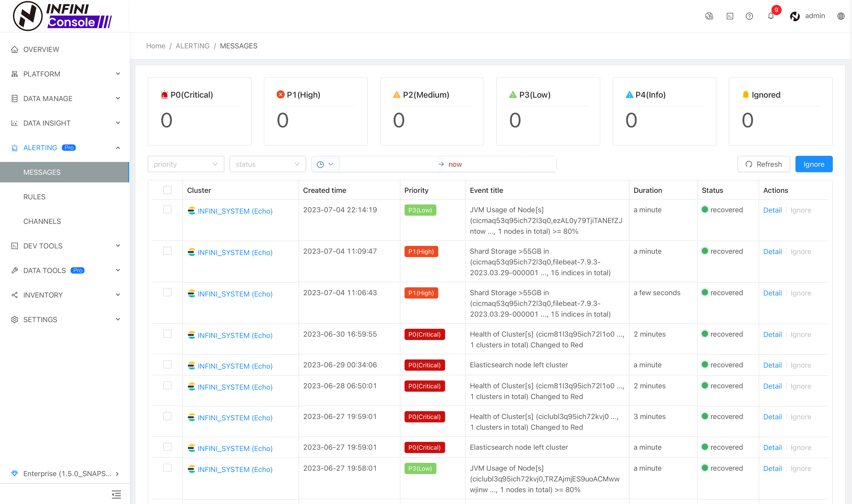The height and width of the screenshot is (504, 852).
Task: Open the status filter dropdown
Action: click(268, 164)
